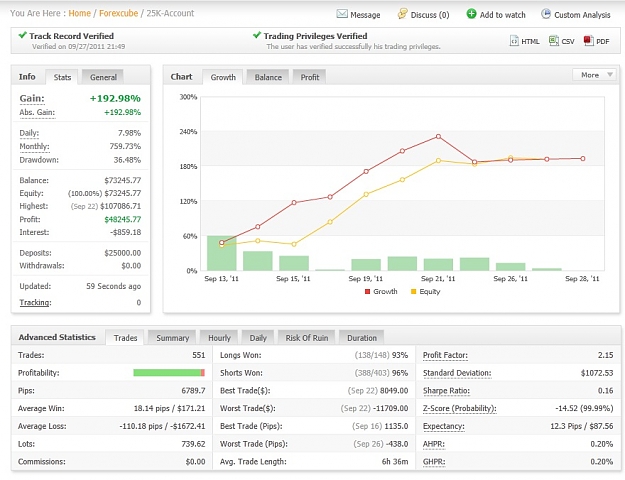Click the Profitability green progress bar

click(x=167, y=373)
